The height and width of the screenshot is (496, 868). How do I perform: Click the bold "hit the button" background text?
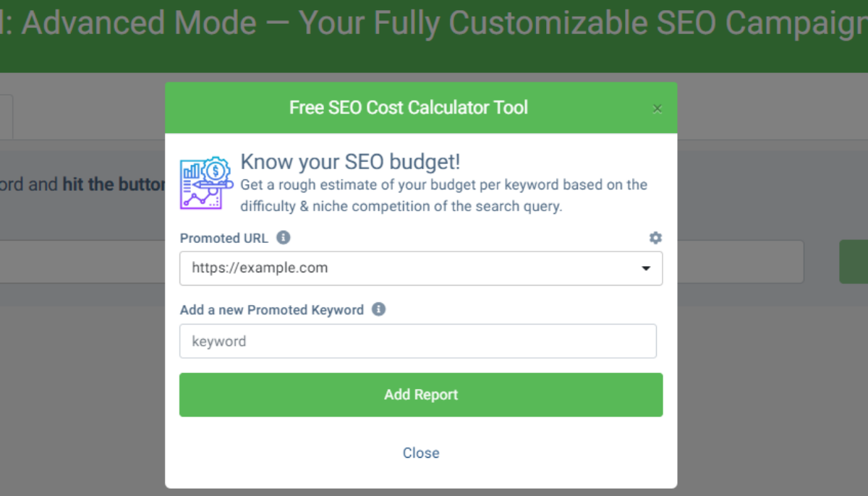[x=114, y=184]
